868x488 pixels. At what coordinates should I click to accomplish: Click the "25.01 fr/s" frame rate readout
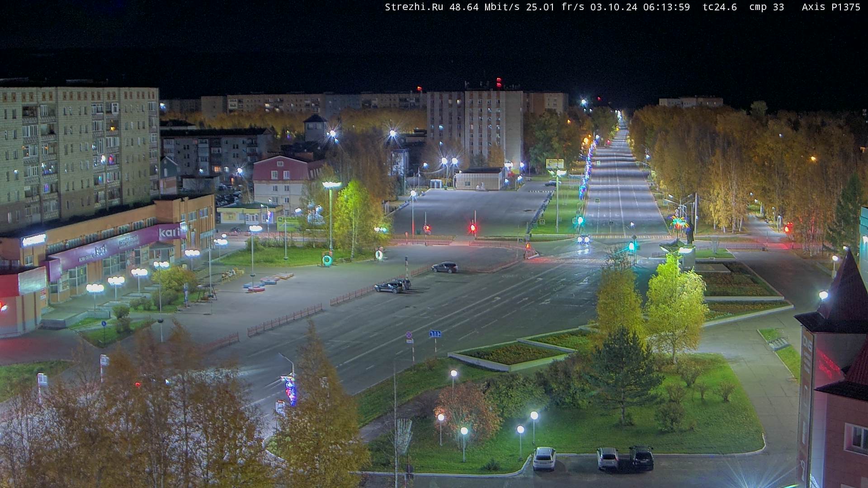pyautogui.click(x=556, y=7)
